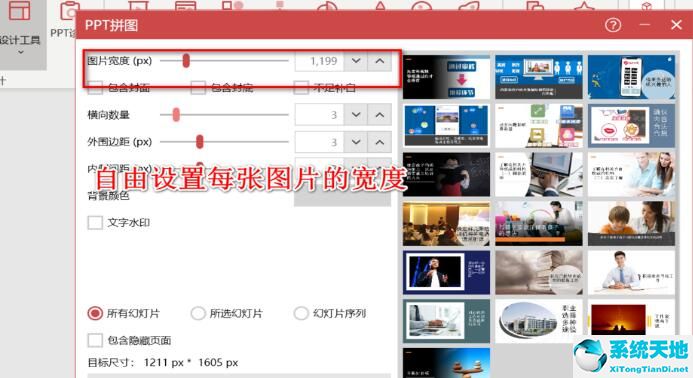Select the sunset slide thumbnail
Screen dimensions: 693x378
click(632, 321)
